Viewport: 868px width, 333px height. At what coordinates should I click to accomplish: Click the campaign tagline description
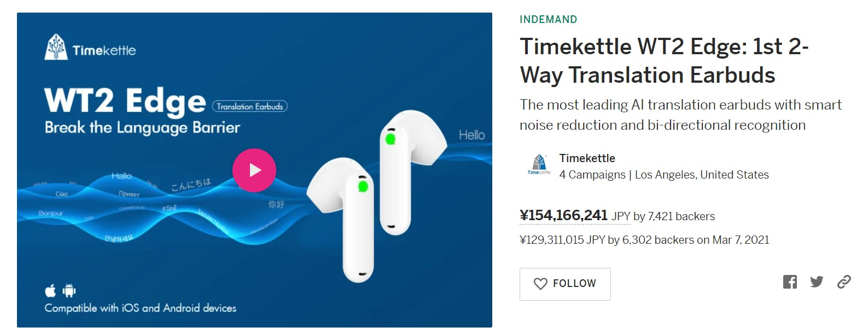[680, 115]
